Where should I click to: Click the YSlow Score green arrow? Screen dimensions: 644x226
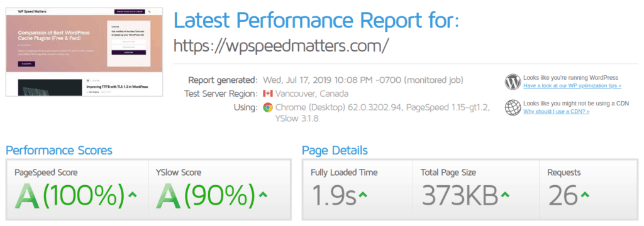[x=263, y=195]
